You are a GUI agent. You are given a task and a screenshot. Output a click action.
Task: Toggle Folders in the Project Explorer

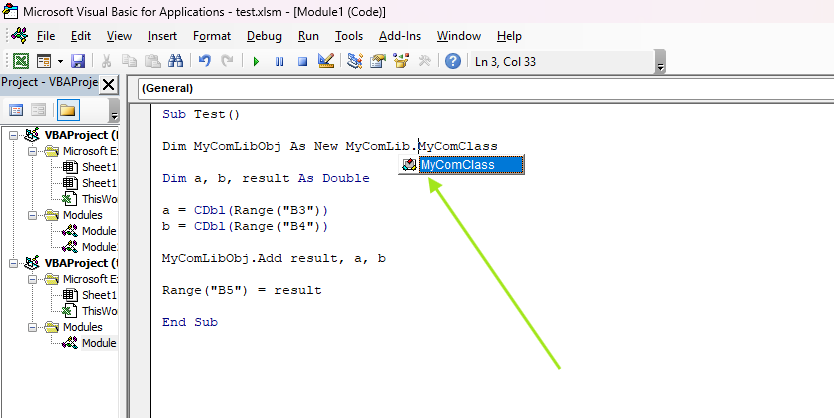(68, 110)
